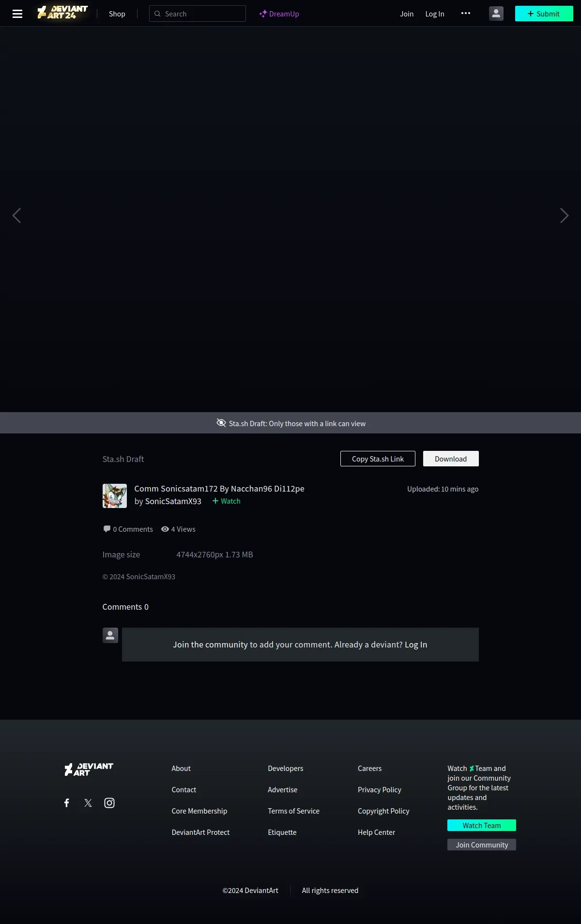Go to previous deviation with left arrow
This screenshot has width=581, height=924.
pyautogui.click(x=17, y=216)
